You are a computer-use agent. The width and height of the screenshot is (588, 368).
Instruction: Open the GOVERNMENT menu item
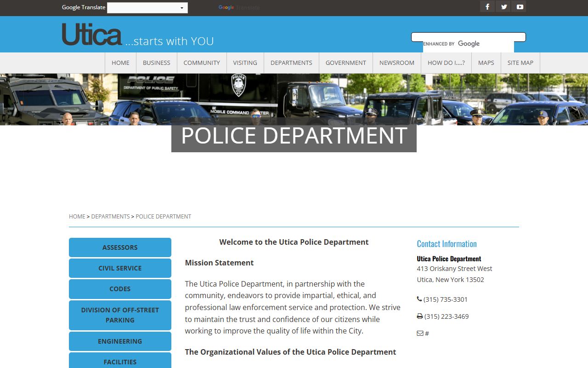click(x=346, y=63)
